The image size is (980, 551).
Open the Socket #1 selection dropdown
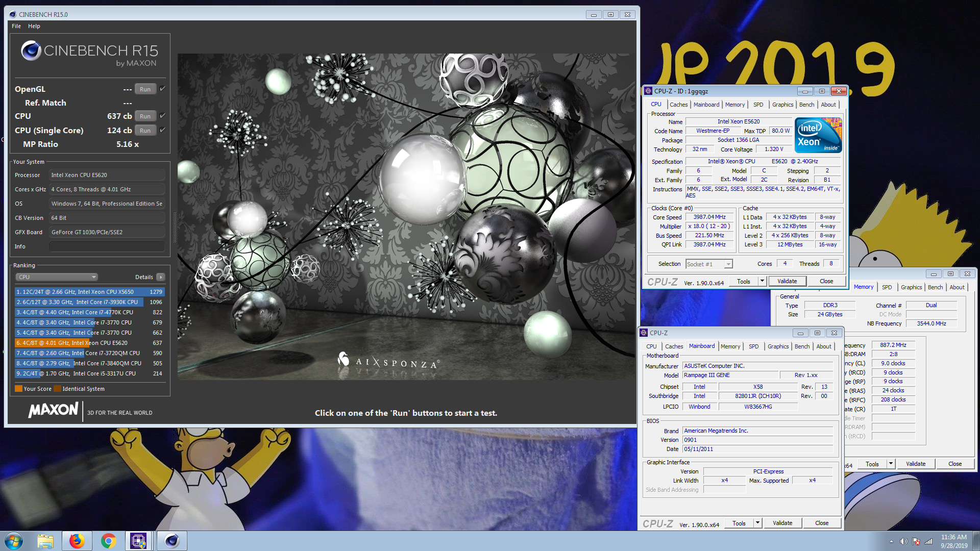point(709,264)
